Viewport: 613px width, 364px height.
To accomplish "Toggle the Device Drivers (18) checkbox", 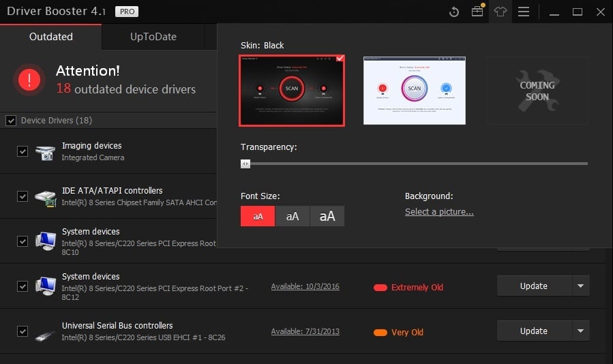I will coord(11,121).
